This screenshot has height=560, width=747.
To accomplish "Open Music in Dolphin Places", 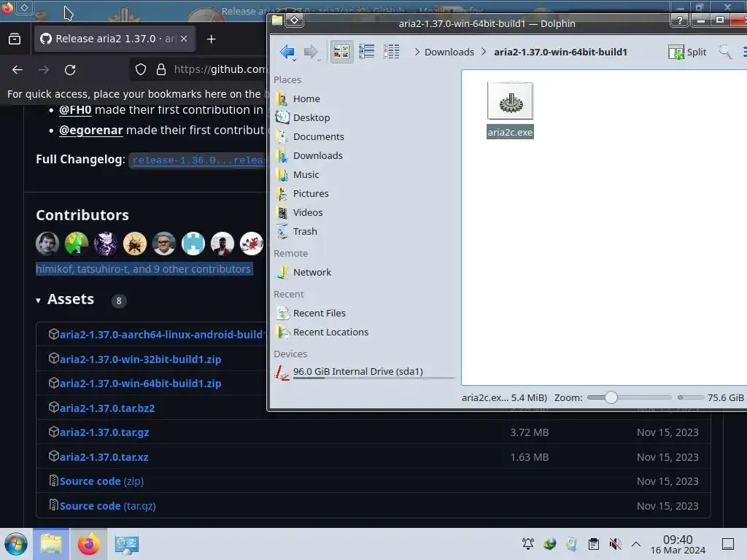I will (306, 175).
